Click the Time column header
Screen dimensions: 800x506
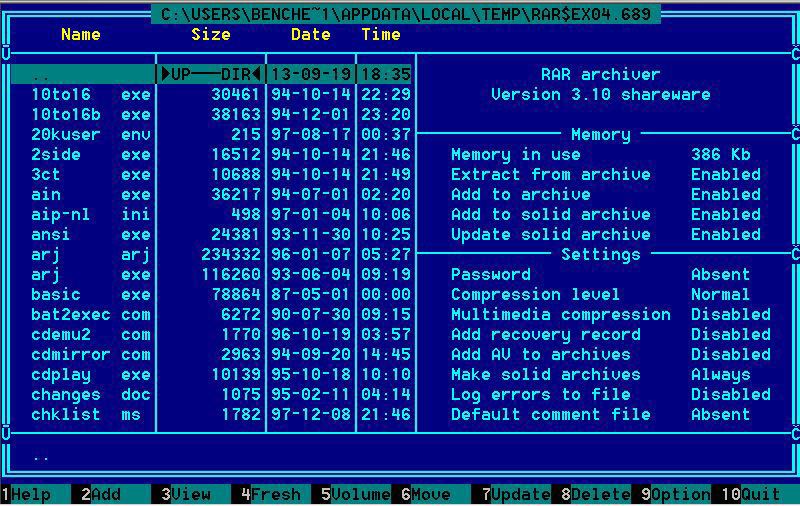click(x=381, y=35)
